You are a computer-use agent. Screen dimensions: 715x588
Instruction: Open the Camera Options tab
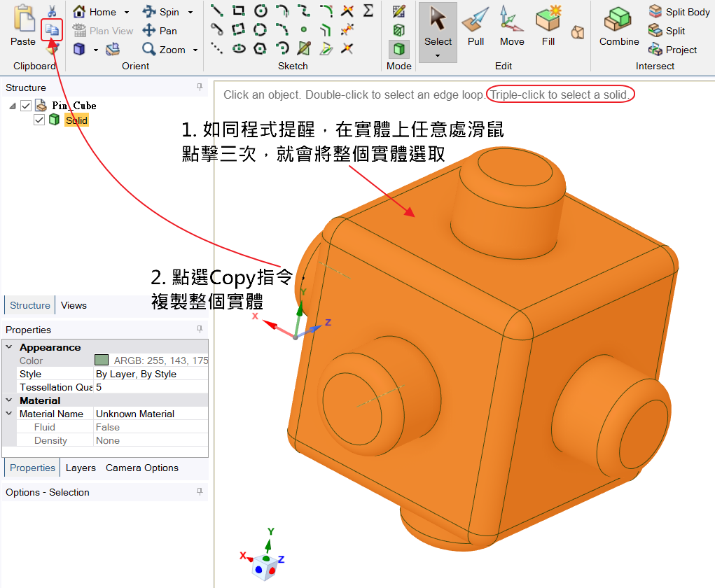(x=142, y=468)
